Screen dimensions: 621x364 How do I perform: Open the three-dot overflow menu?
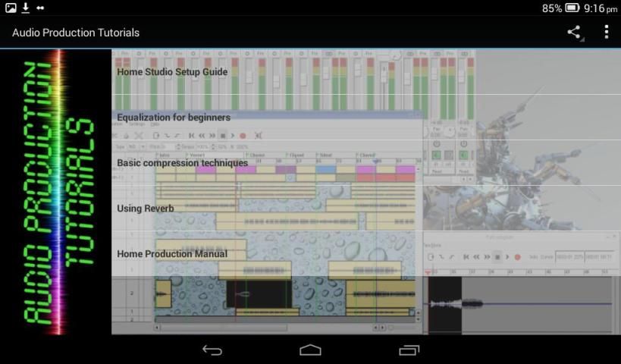[606, 32]
